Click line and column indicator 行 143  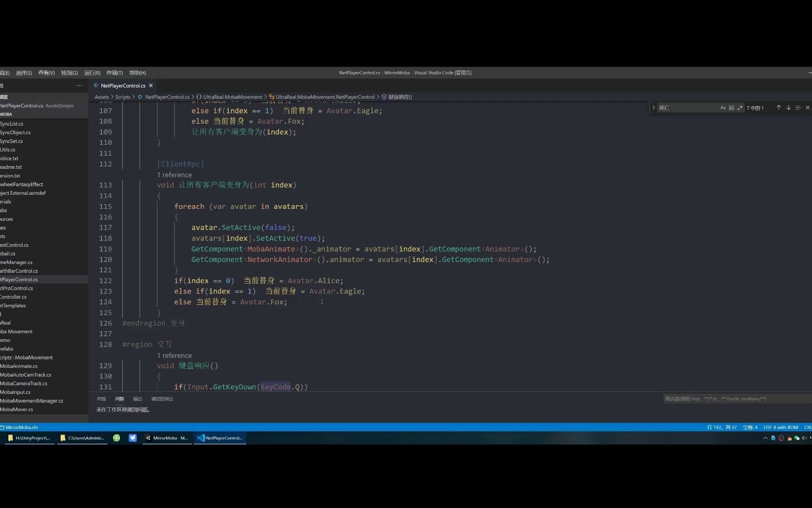click(722, 428)
